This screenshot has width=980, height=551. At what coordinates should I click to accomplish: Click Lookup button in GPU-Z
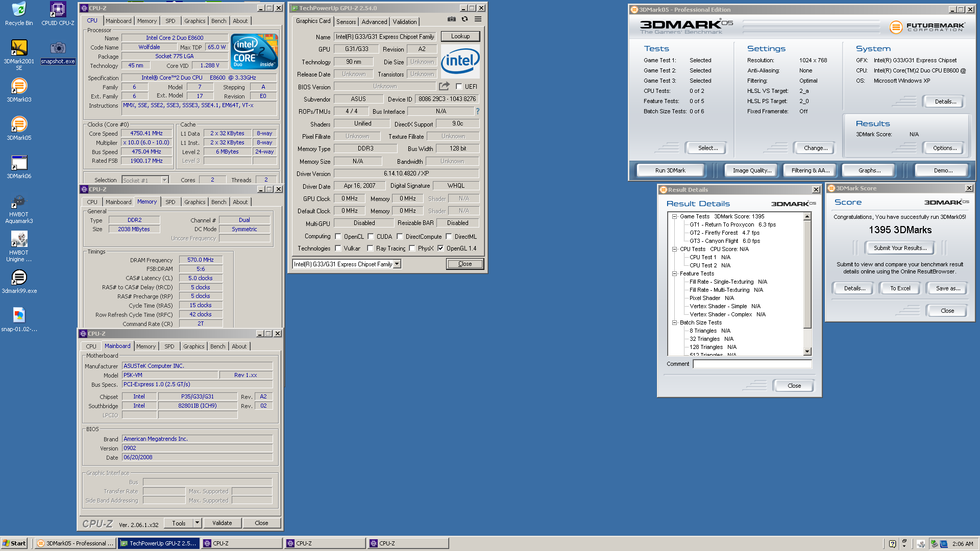coord(460,36)
